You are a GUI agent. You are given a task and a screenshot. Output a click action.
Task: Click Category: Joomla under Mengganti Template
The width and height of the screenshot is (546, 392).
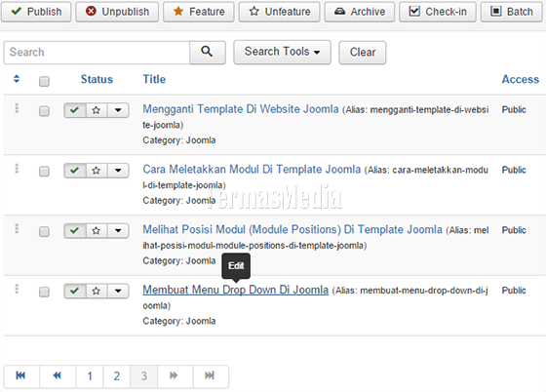click(179, 140)
